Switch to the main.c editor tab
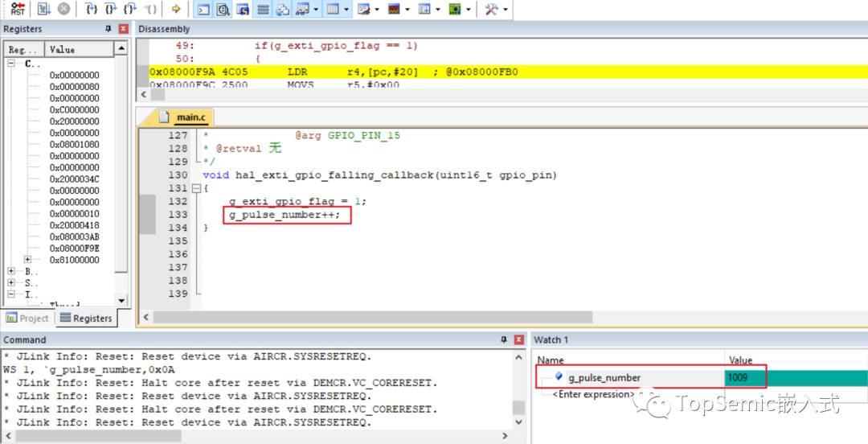This screenshot has height=444, width=868. (182, 117)
